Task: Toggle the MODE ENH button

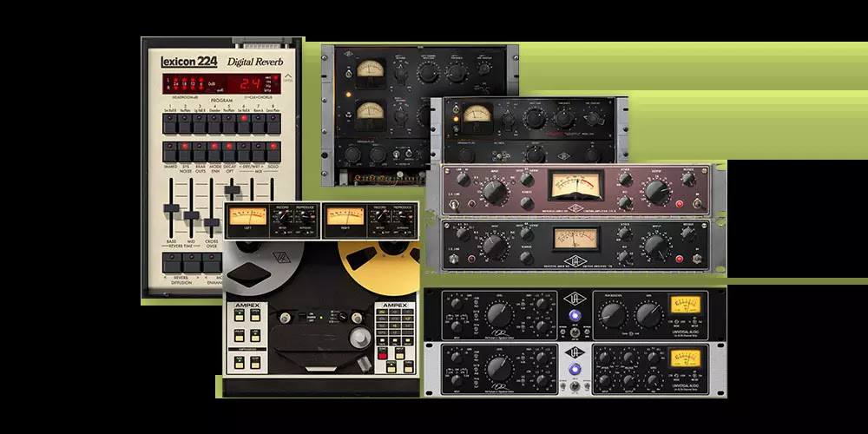Action: pyautogui.click(x=214, y=152)
